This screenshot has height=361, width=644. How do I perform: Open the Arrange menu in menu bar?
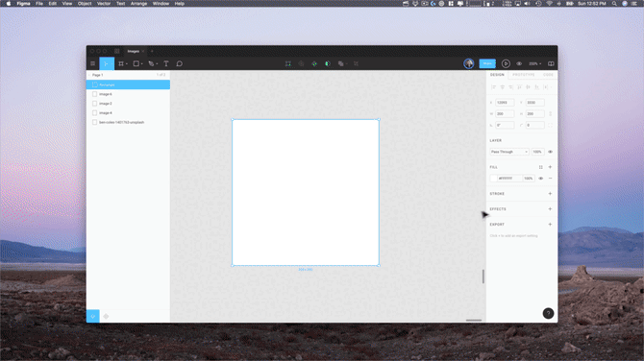pyautogui.click(x=138, y=3)
